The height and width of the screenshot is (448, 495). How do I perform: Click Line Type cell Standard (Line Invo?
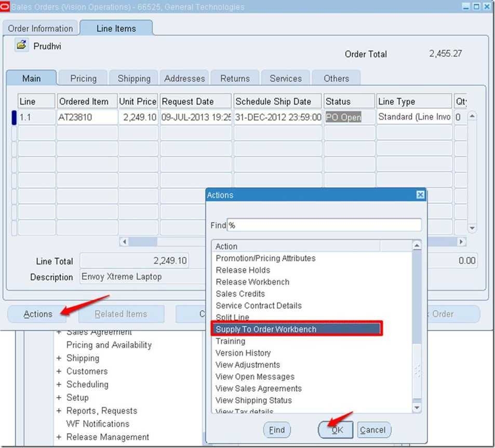(x=414, y=117)
